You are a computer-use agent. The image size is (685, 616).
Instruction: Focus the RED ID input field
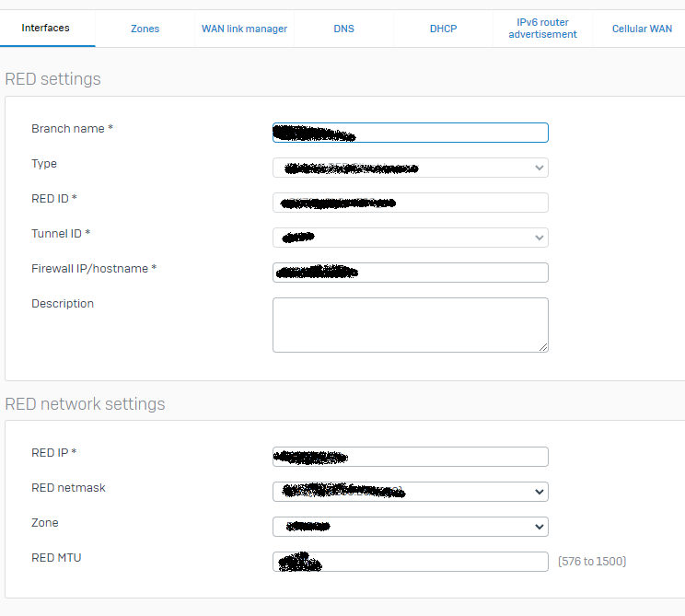pos(411,203)
